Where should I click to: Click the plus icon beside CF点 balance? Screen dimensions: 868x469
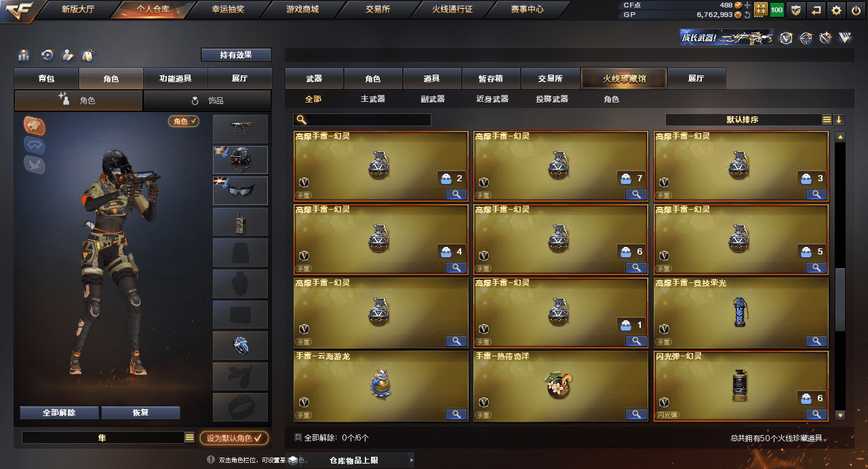pyautogui.click(x=747, y=5)
